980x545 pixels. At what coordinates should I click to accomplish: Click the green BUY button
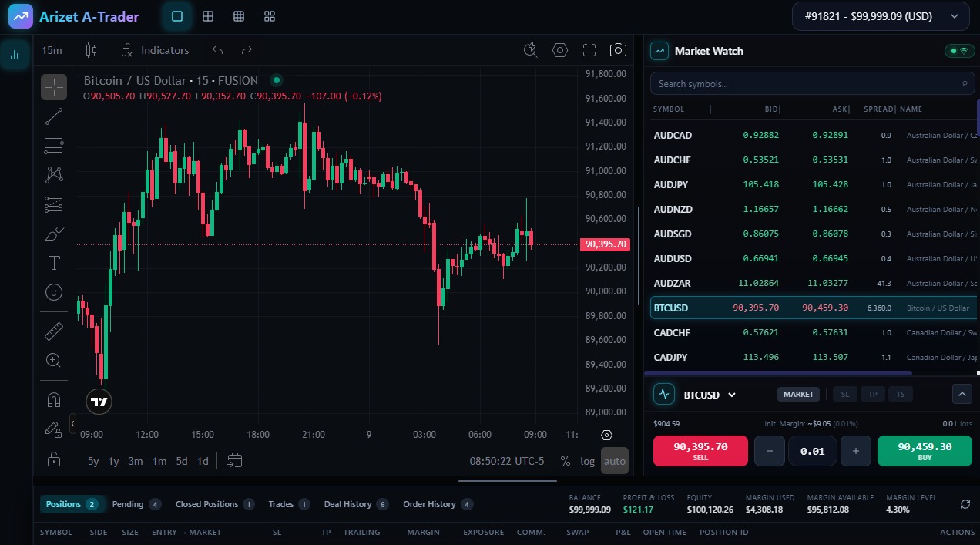pos(925,450)
